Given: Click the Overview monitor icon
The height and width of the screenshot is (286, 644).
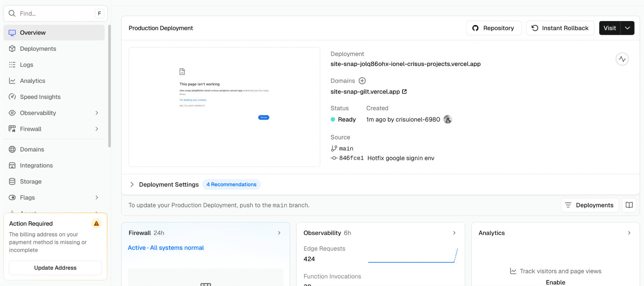Looking at the screenshot, I should pyautogui.click(x=12, y=33).
